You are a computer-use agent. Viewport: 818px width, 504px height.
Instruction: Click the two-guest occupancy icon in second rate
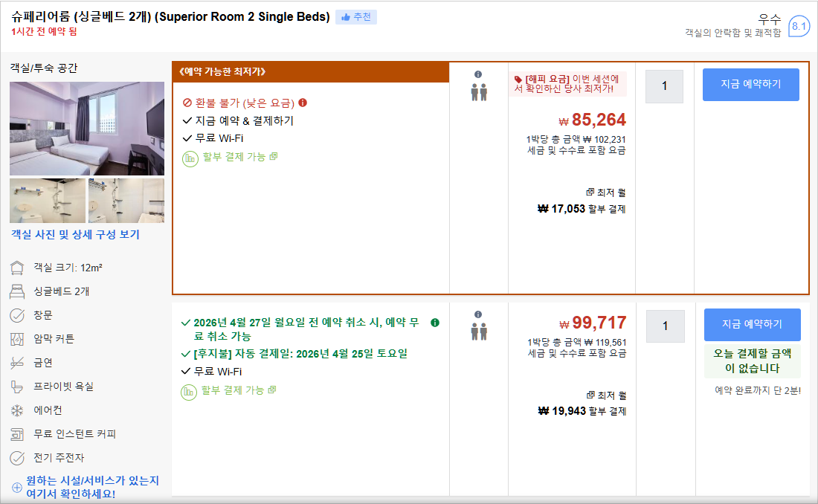point(479,332)
